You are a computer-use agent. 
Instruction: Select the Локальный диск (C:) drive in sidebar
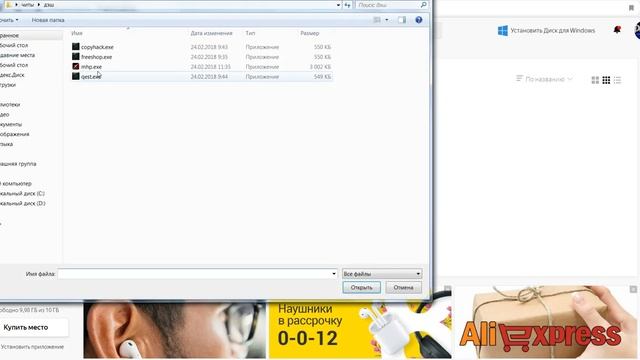tap(22, 193)
